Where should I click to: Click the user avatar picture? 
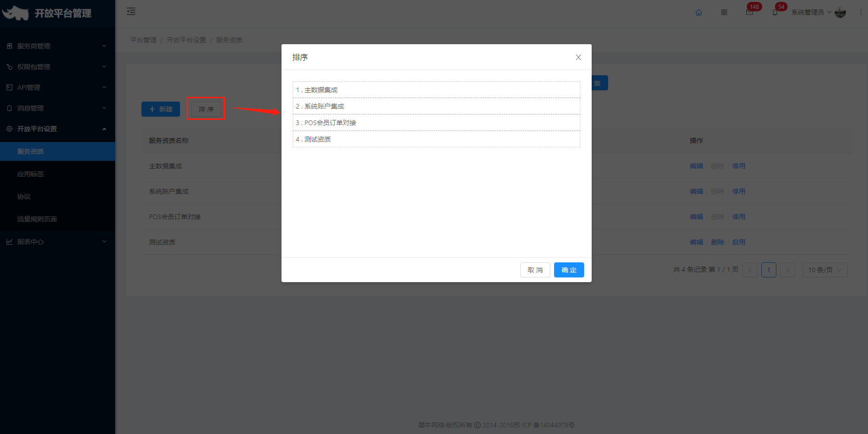[x=840, y=13]
